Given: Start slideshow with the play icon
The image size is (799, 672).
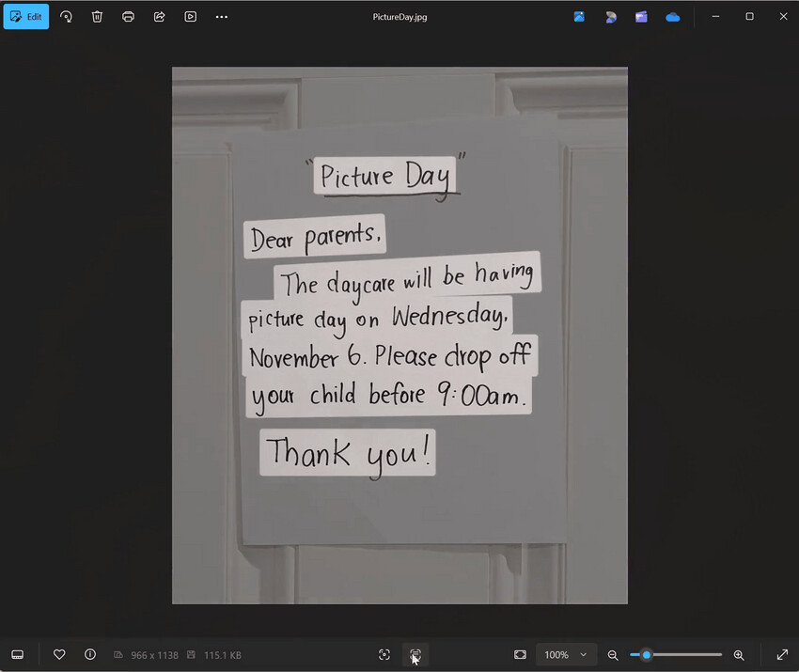Looking at the screenshot, I should pyautogui.click(x=190, y=17).
